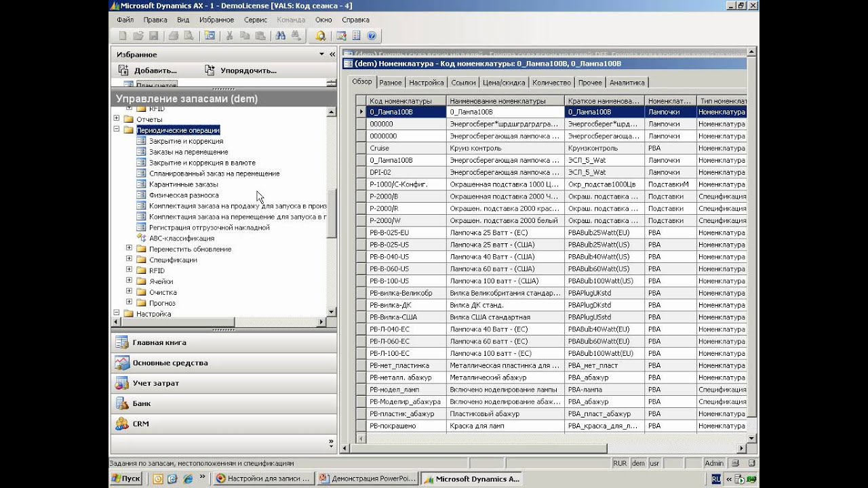Viewport: 868px width, 488px height.
Task: Click Упорядочить to organize favorites
Action: pyautogui.click(x=241, y=70)
